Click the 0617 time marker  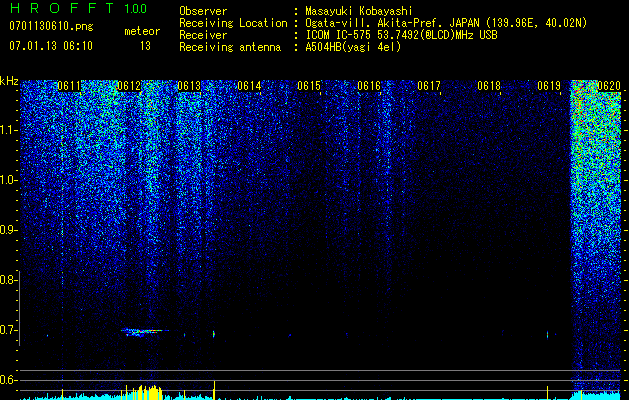coord(429,86)
